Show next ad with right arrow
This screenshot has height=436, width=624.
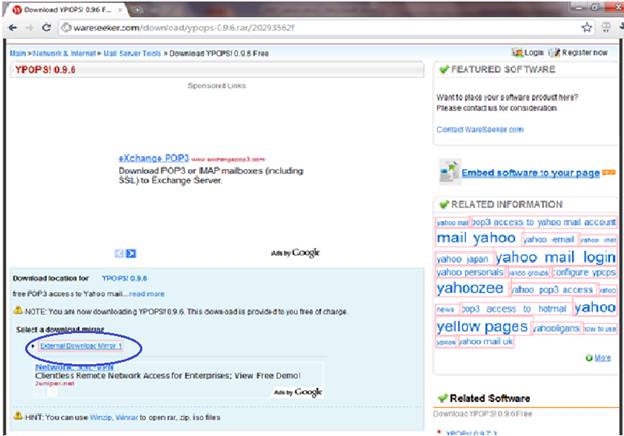point(131,253)
